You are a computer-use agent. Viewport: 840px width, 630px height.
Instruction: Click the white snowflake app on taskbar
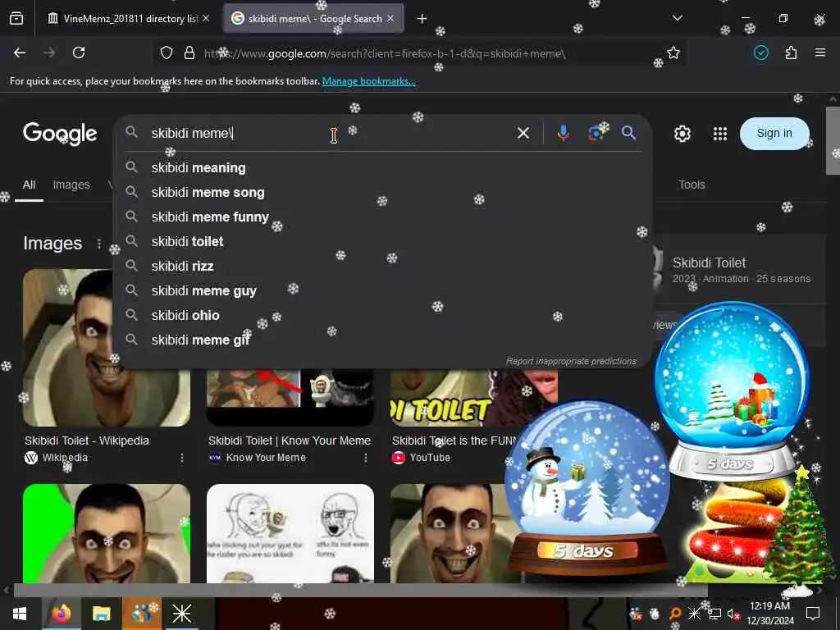tap(181, 614)
